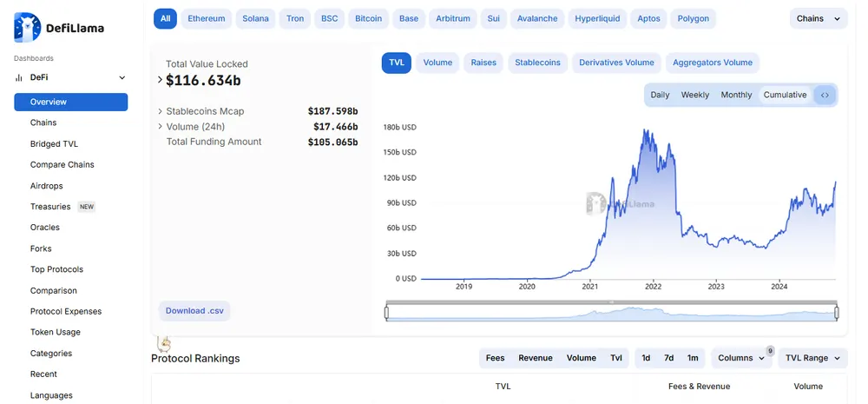This screenshot has width=868, height=404.
Task: Click the right handle of chart range slider
Action: 837,313
